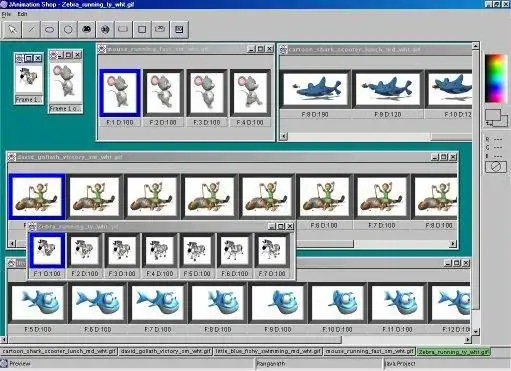Choose the circle outline tool
This screenshot has width=511, height=371.
tap(68, 29)
